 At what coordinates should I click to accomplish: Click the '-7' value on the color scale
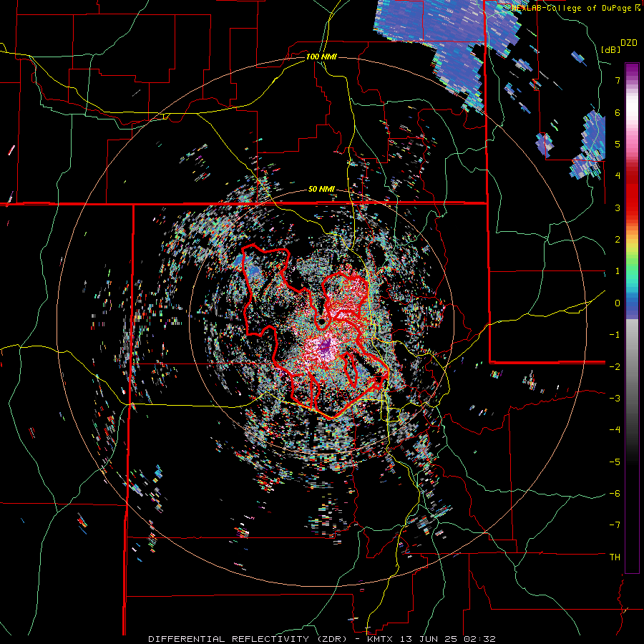click(x=615, y=525)
